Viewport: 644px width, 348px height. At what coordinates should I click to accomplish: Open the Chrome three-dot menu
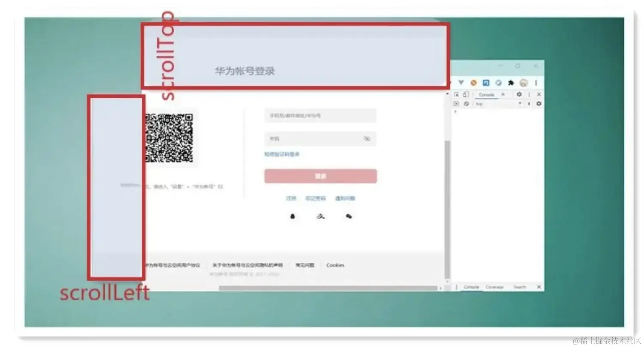pyautogui.click(x=536, y=83)
